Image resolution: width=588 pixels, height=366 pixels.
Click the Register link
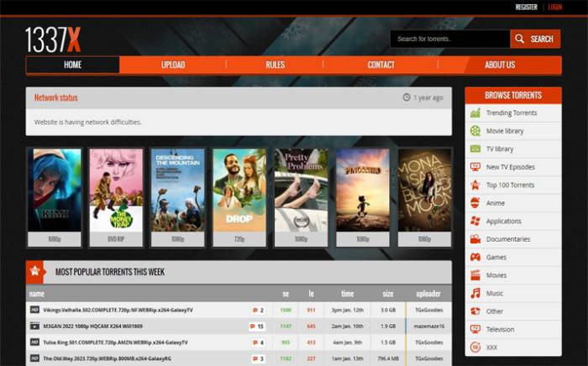click(526, 7)
